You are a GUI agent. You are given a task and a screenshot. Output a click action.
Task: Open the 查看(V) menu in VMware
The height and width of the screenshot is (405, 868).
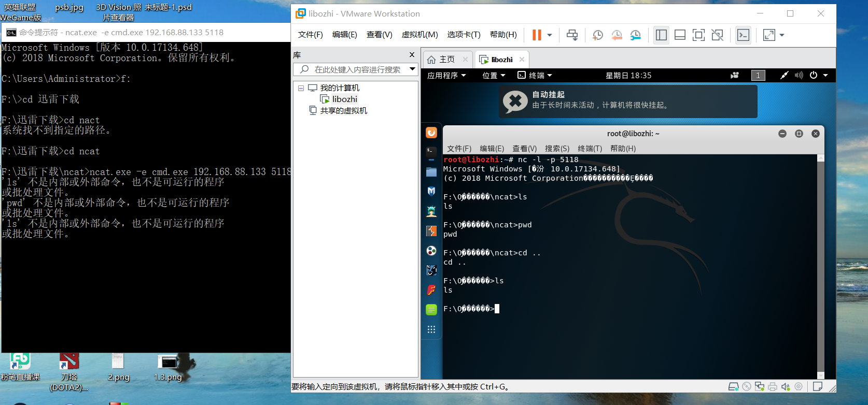[379, 35]
